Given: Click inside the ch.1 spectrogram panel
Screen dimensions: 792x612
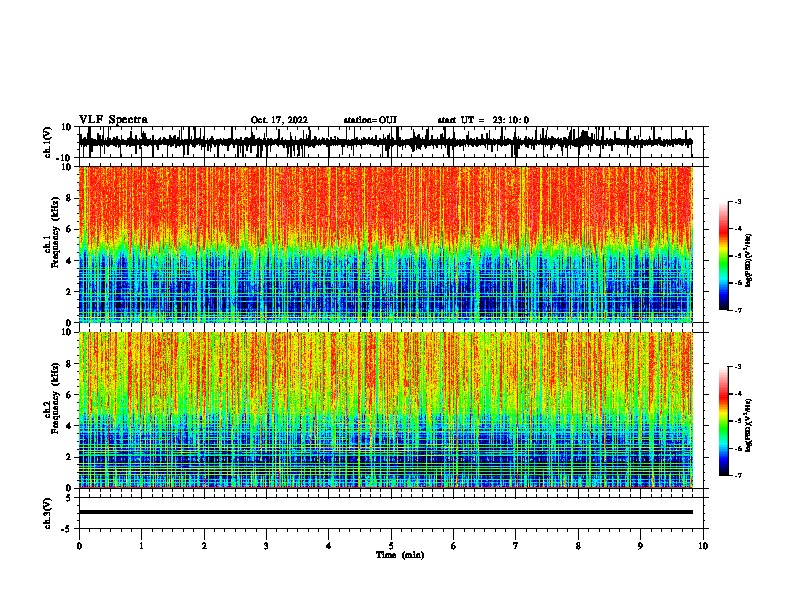Looking at the screenshot, I should [x=385, y=244].
